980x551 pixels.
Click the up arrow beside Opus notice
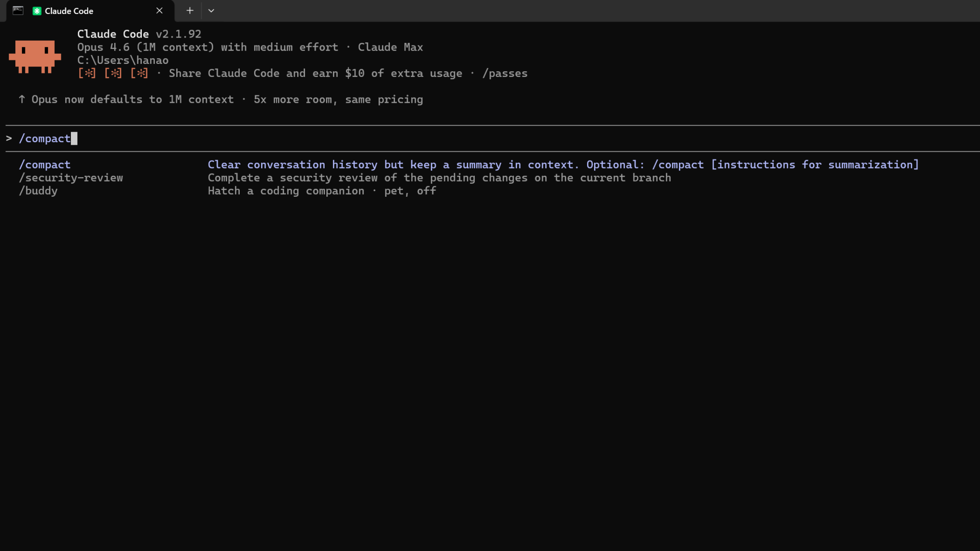point(22,100)
